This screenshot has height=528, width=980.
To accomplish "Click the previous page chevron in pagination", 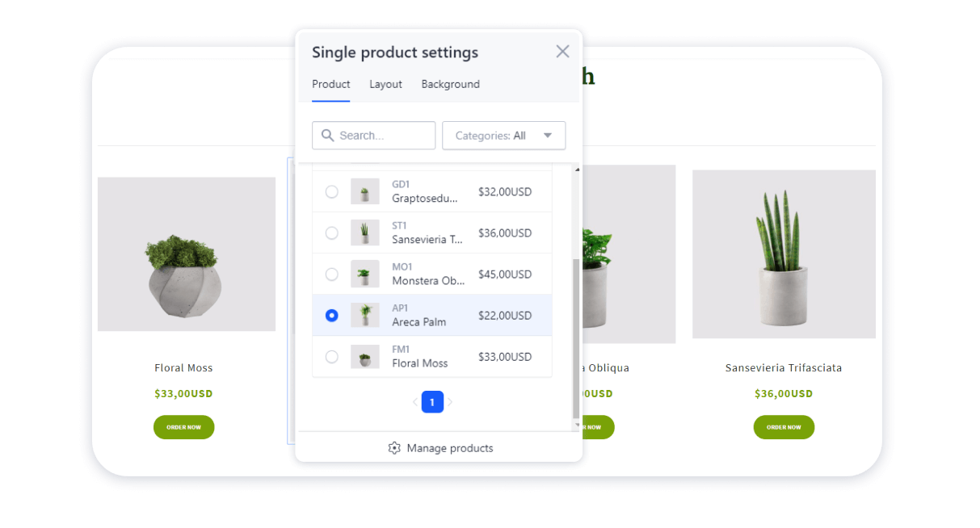I will pos(414,401).
